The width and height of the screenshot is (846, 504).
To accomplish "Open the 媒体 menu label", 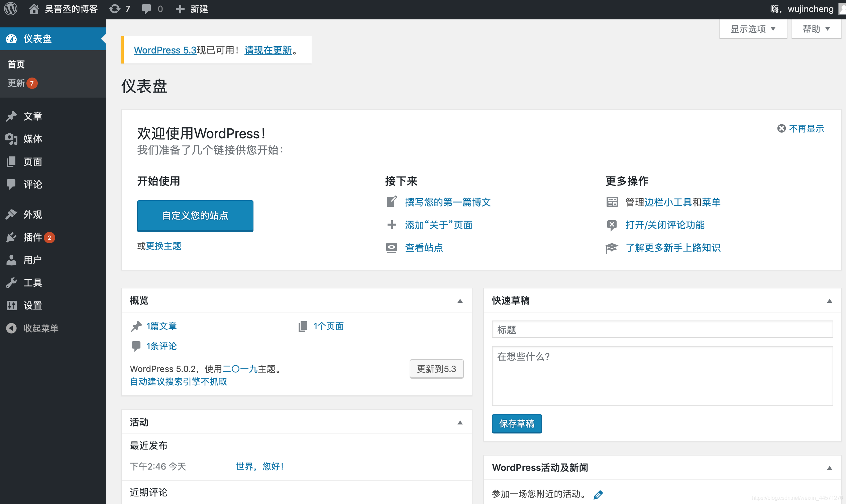I will (x=33, y=139).
